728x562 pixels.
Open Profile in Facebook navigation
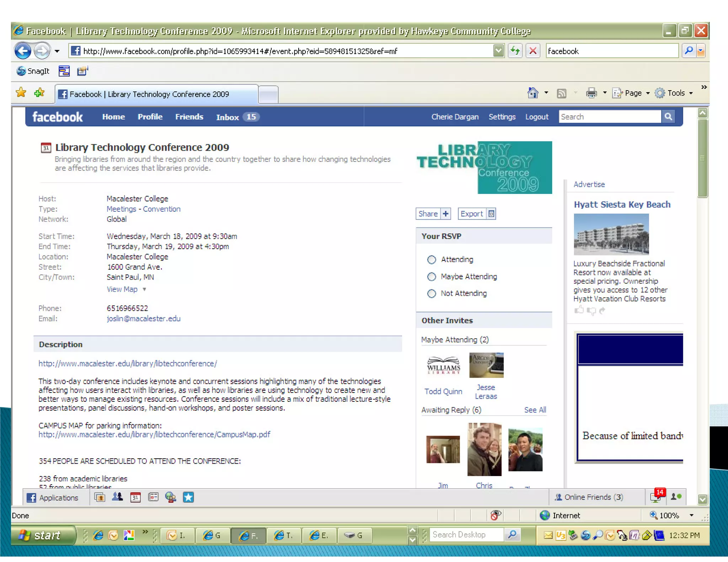(150, 117)
